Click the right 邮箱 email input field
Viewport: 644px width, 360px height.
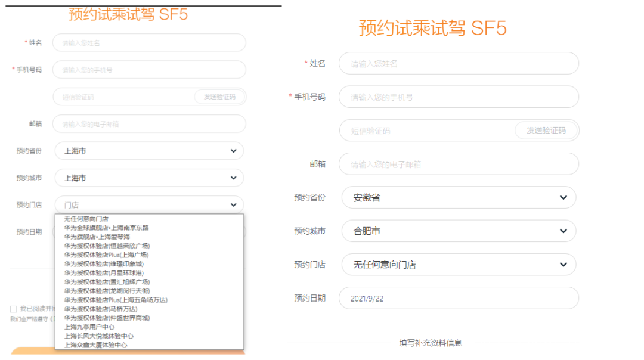point(459,164)
